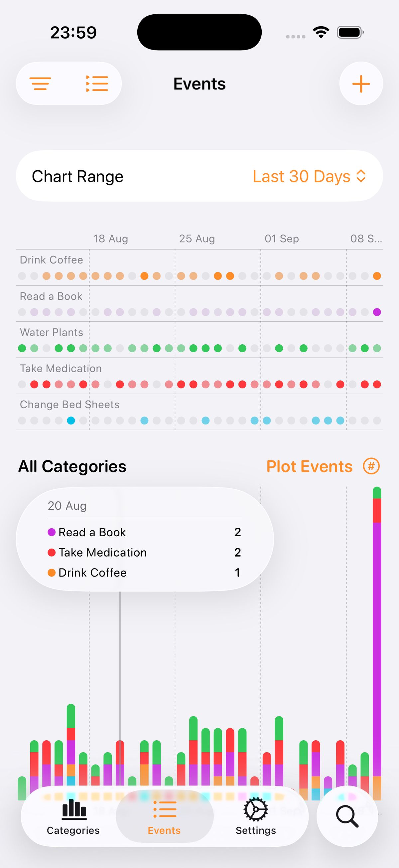
Task: Open search with the magnifying glass
Action: pos(347,817)
